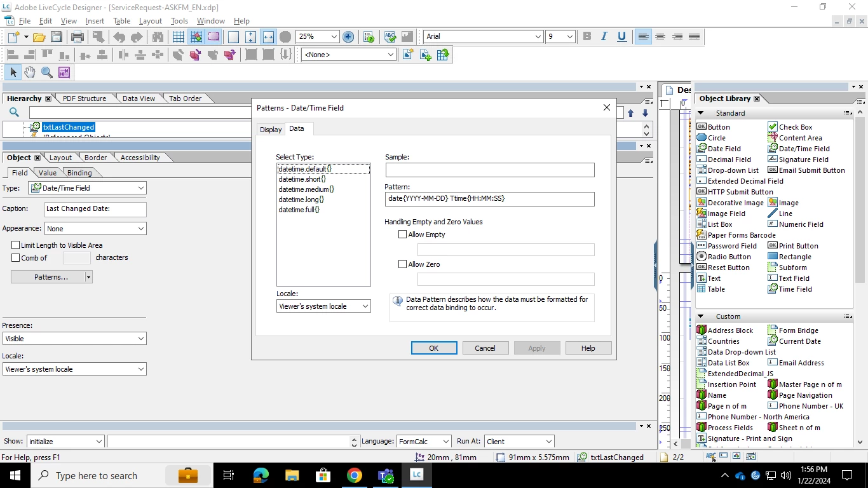Open the Tools menu
868x488 pixels.
point(179,21)
